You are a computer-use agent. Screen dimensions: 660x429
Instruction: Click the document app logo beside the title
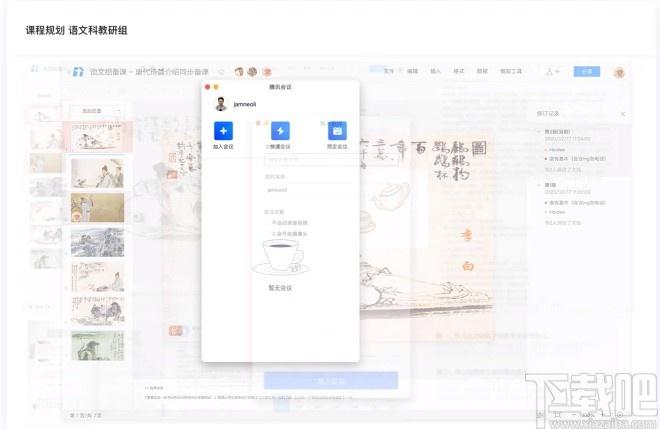78,72
